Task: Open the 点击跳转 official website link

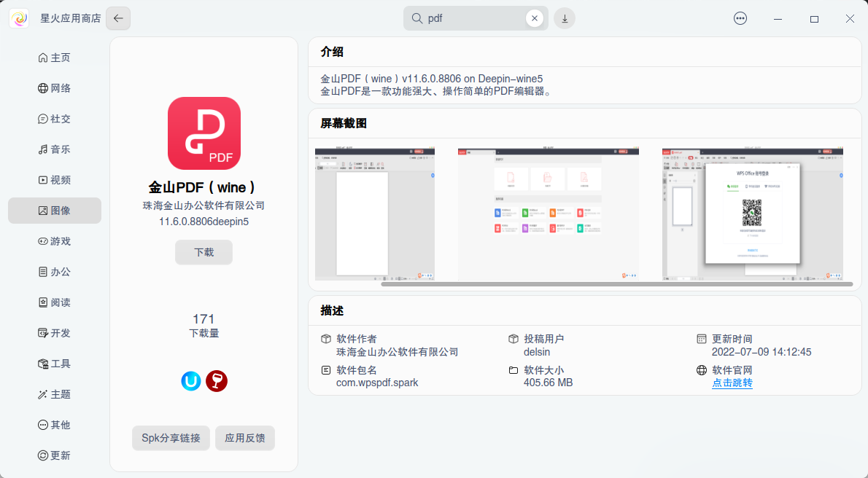Action: pos(732,382)
